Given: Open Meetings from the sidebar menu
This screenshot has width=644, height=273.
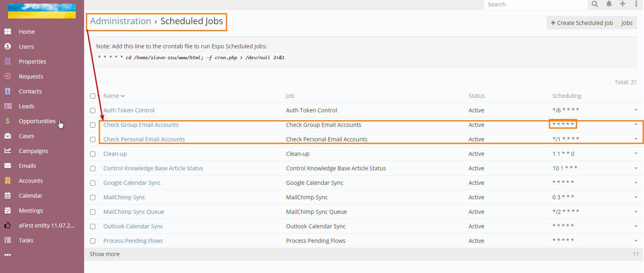Looking at the screenshot, I should click(x=31, y=211).
